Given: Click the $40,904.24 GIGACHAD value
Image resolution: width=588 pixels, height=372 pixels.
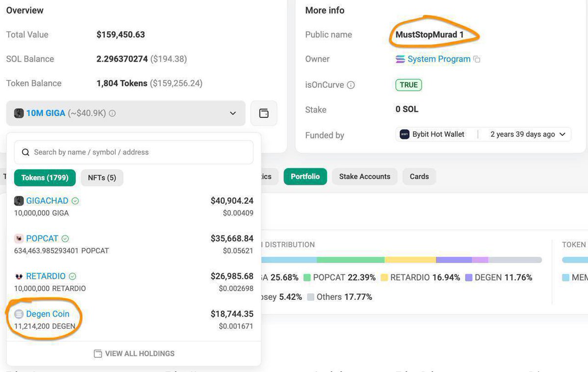Looking at the screenshot, I should point(232,201).
